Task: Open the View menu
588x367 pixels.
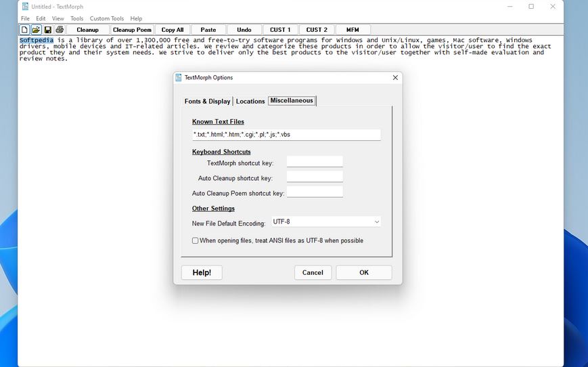Action: coord(58,18)
